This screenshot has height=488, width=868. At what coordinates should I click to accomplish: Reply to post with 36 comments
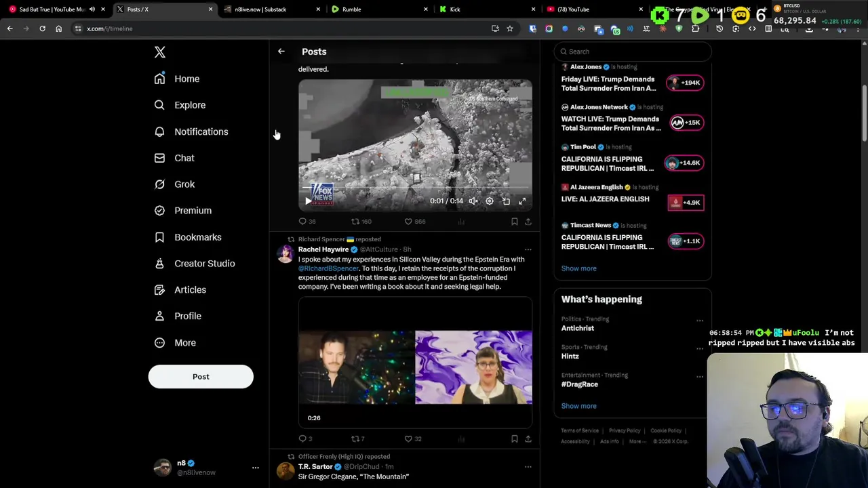[x=307, y=222]
